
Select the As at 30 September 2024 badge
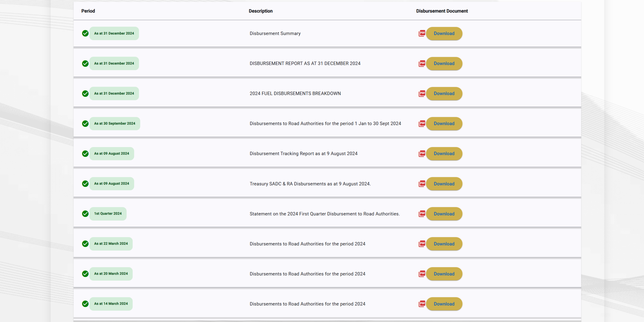click(114, 124)
